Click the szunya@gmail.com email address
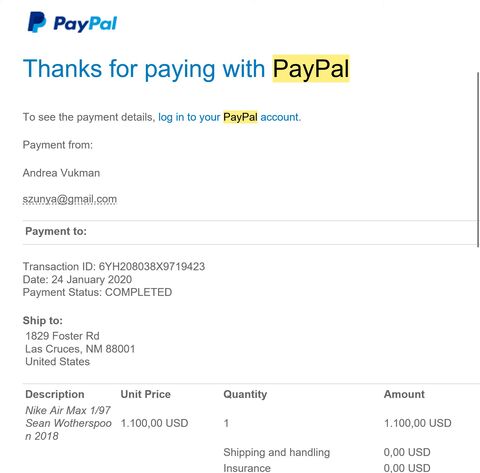Viewport: 480px width, 473px height. (x=70, y=199)
